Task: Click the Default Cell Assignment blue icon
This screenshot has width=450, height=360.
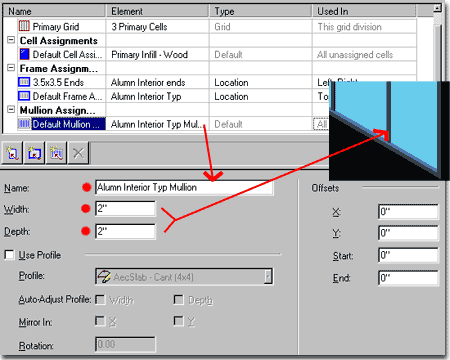Action: pyautogui.click(x=24, y=54)
